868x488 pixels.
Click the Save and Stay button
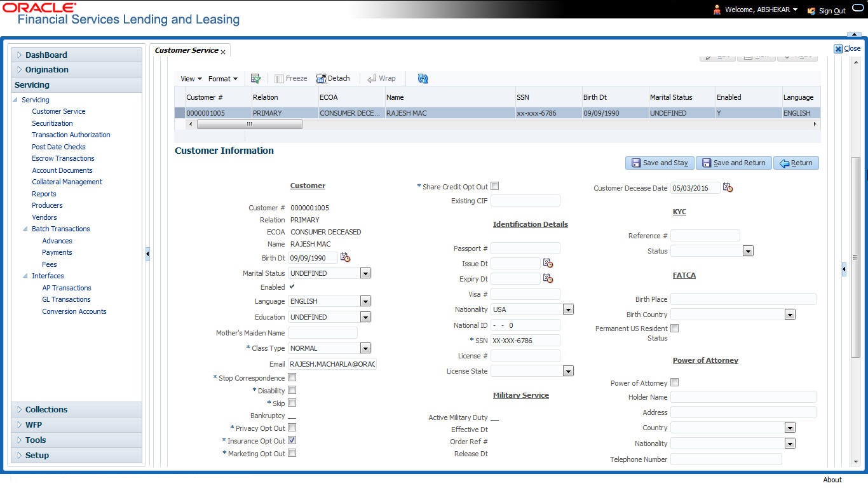click(660, 163)
